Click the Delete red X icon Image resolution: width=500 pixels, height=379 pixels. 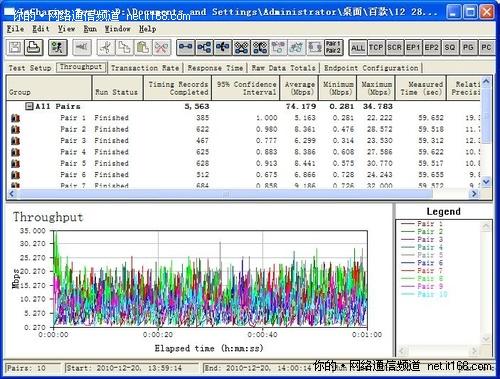point(162,48)
